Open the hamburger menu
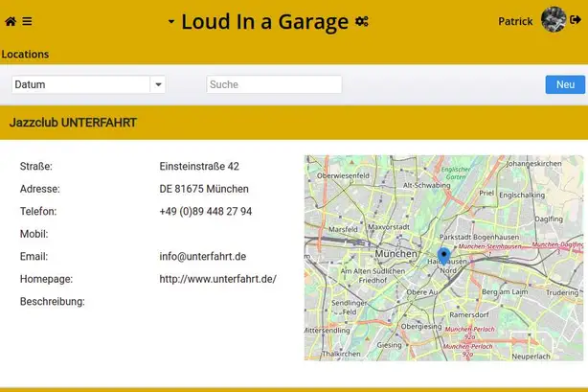 click(x=27, y=21)
